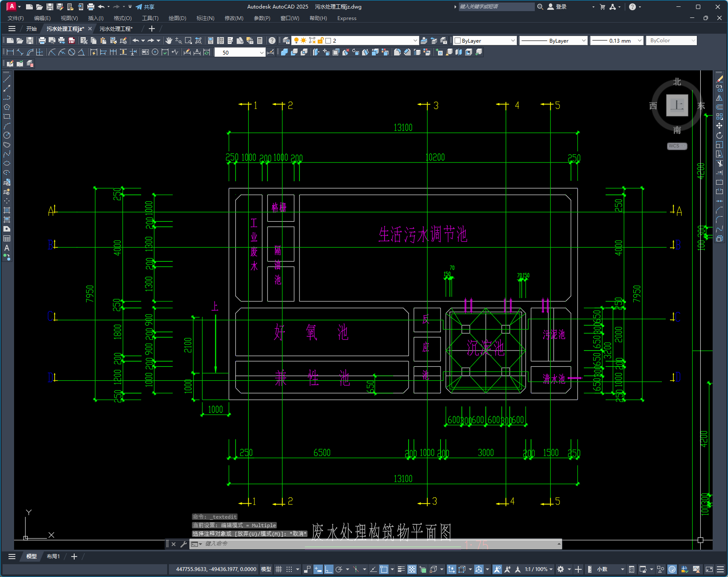Toggle Ortho mode in status bar
This screenshot has height=577, width=728.
pyautogui.click(x=328, y=569)
